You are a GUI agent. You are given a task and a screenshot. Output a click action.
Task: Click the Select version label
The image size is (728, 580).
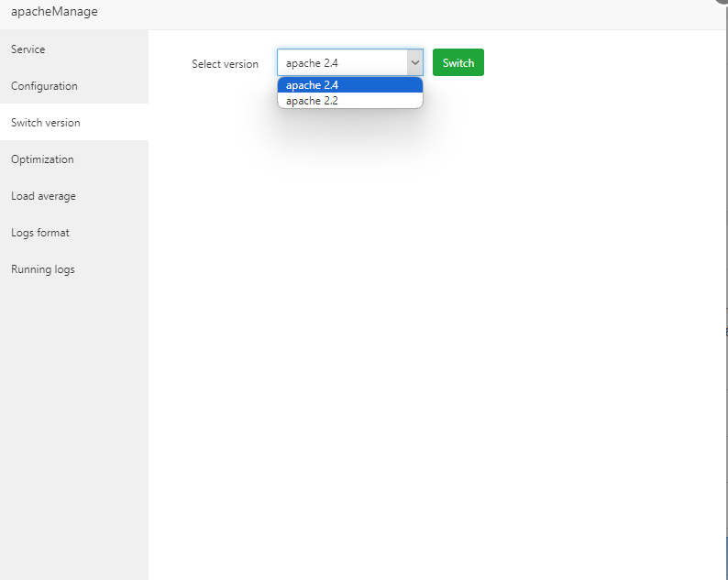tap(225, 64)
